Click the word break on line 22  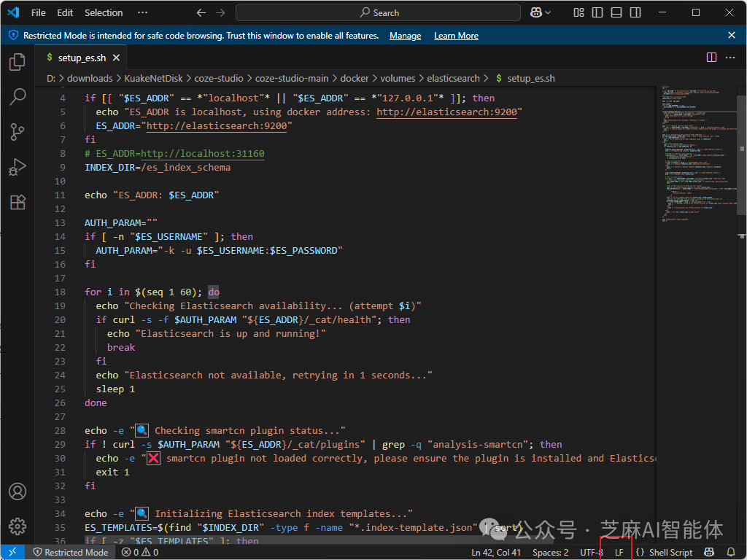click(121, 347)
